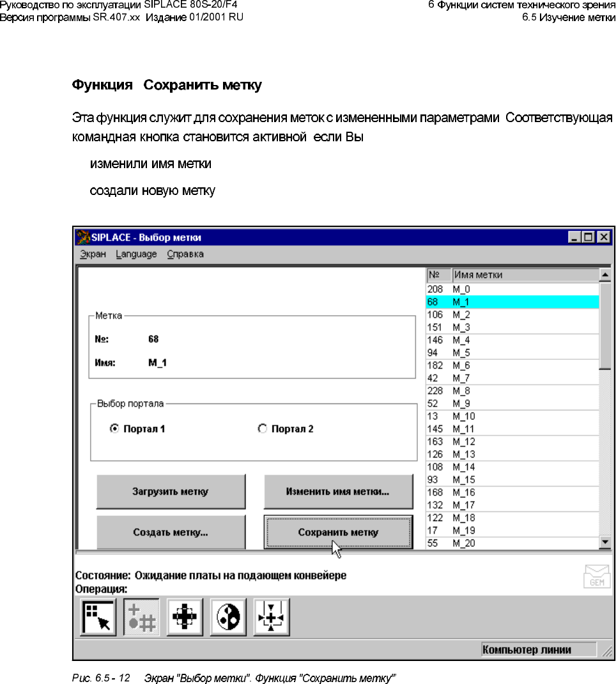
Task: Select highlighted row M_1
Action: tap(512, 302)
